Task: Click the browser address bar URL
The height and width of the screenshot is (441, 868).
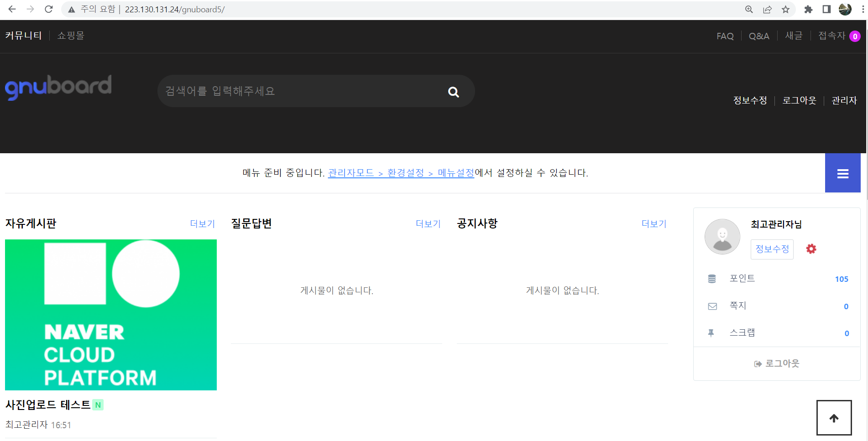Action: 175,10
